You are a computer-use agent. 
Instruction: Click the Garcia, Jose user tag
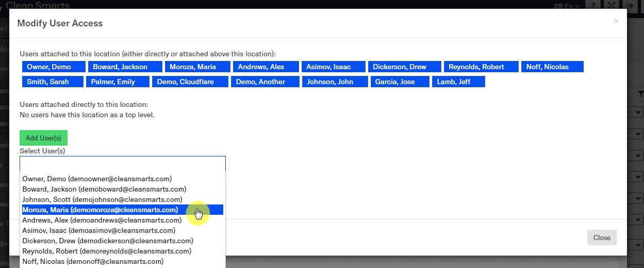click(x=400, y=82)
